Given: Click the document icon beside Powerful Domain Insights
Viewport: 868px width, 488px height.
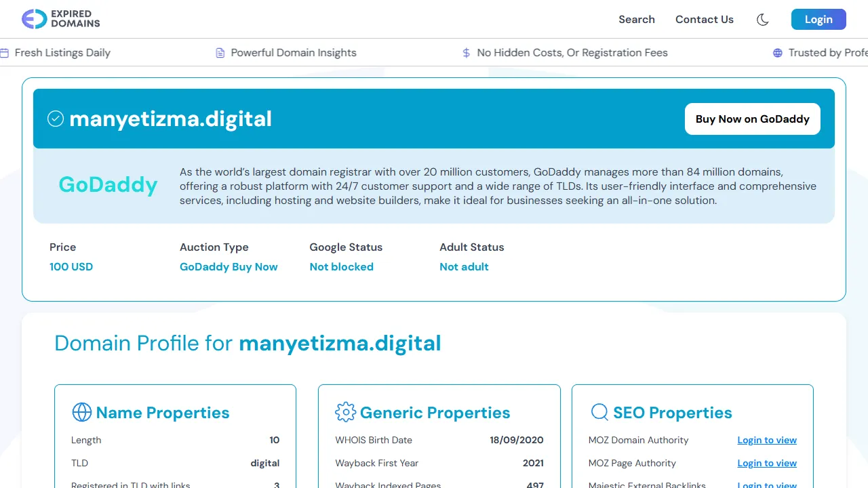Looking at the screenshot, I should tap(219, 52).
